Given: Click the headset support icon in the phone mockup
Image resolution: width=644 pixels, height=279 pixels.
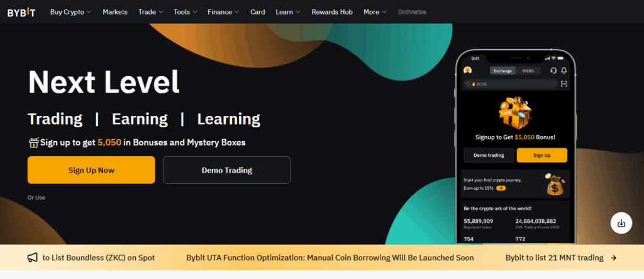Looking at the screenshot, I should point(553,71).
